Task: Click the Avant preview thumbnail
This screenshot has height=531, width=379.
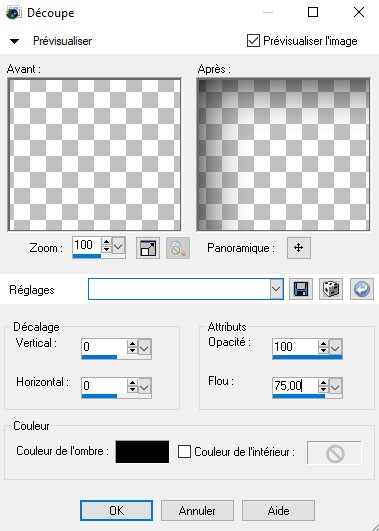Action: (x=94, y=155)
